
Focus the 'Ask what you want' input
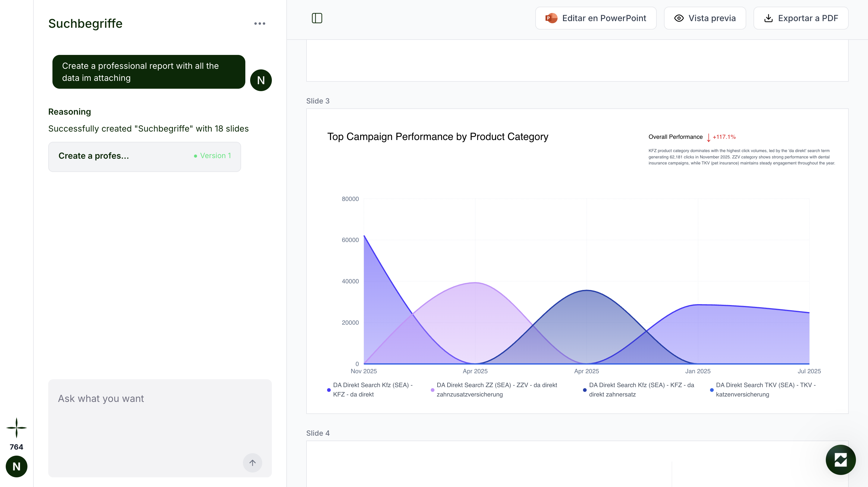tap(160, 428)
